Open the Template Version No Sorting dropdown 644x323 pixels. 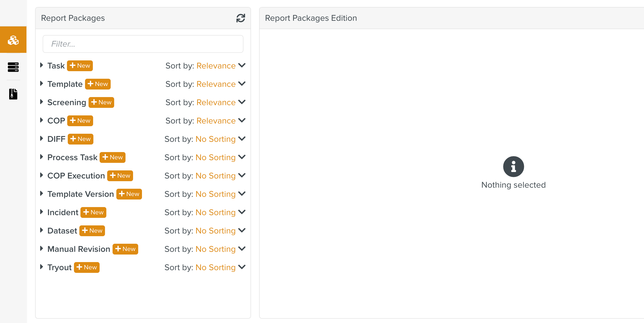(x=221, y=194)
